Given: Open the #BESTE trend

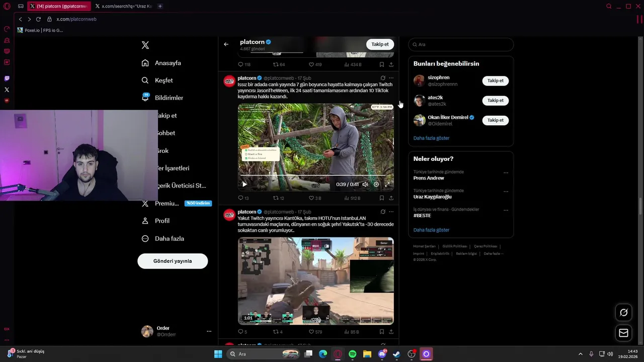Looking at the screenshot, I should point(422,215).
